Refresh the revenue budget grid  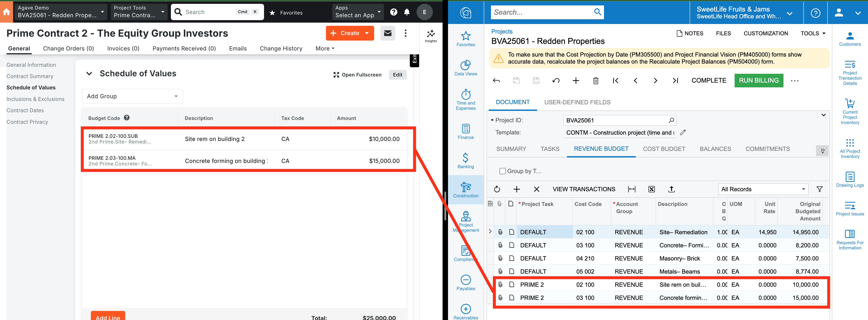497,189
